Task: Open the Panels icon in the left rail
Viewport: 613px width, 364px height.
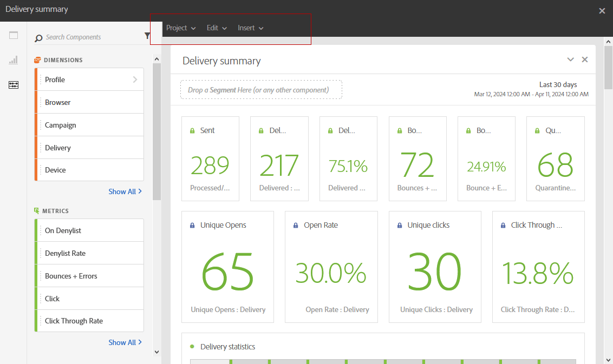Action: (13, 35)
